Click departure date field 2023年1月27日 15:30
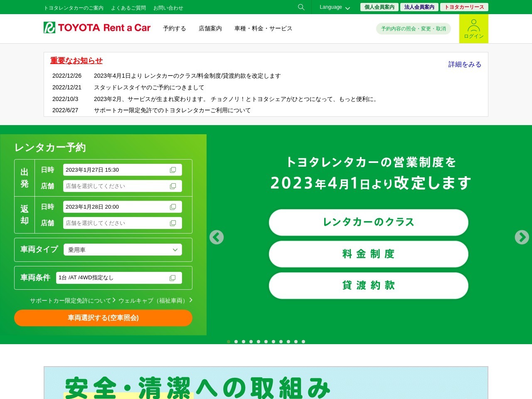The image size is (532, 399). tap(123, 170)
